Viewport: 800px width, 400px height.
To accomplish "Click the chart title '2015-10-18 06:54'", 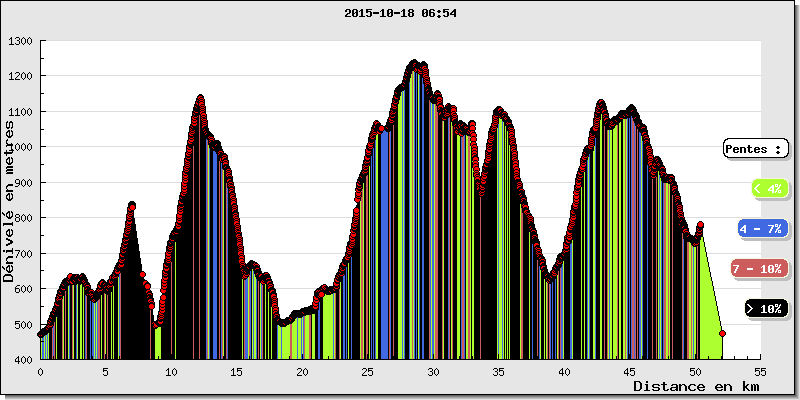I will (x=400, y=14).
